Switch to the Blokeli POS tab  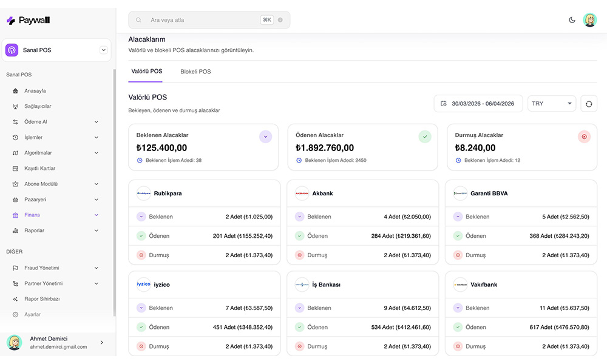(195, 72)
